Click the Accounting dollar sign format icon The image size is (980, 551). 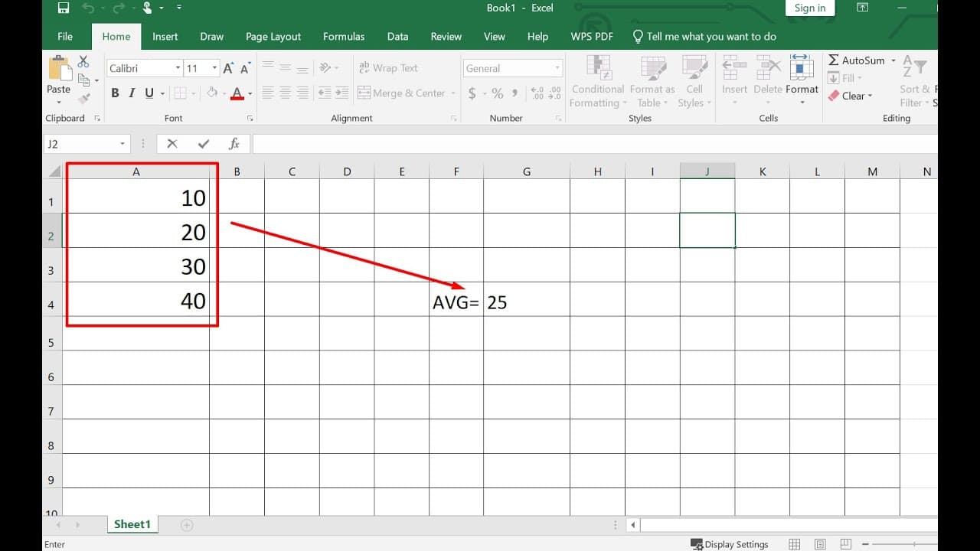tap(472, 93)
